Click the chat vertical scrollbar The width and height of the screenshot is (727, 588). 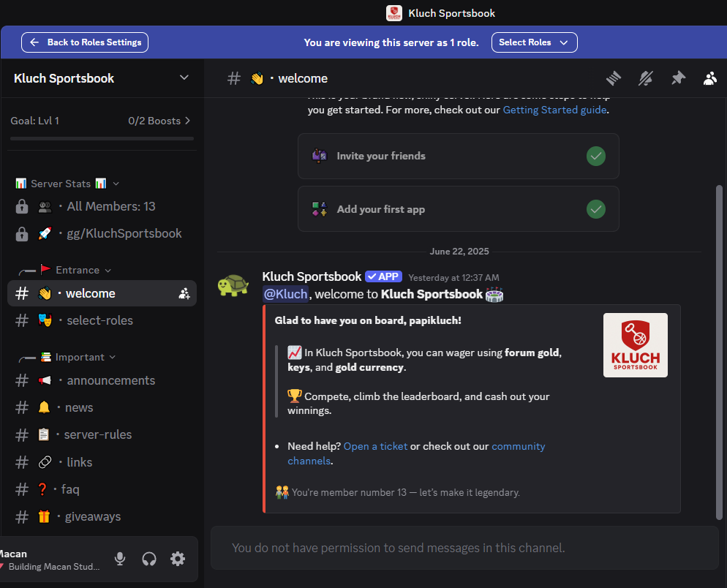(x=719, y=353)
